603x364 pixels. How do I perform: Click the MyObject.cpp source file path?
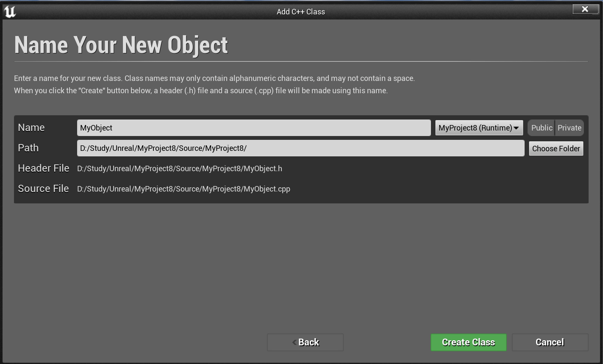183,189
